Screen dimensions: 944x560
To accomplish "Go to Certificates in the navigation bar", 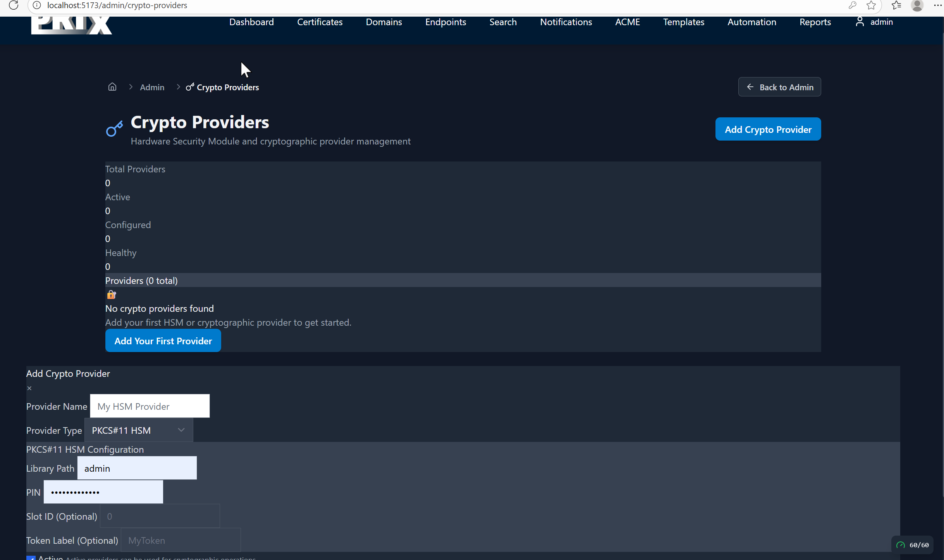I will point(320,22).
